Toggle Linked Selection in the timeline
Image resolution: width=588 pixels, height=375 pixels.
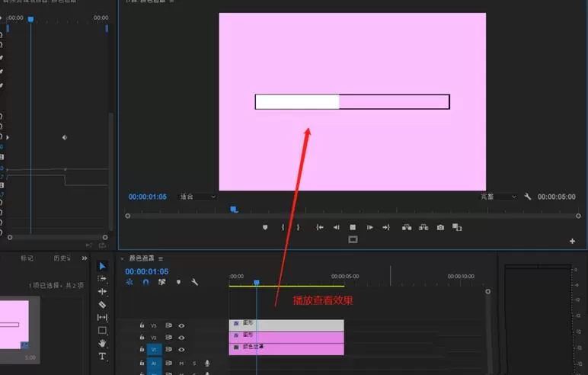[162, 282]
